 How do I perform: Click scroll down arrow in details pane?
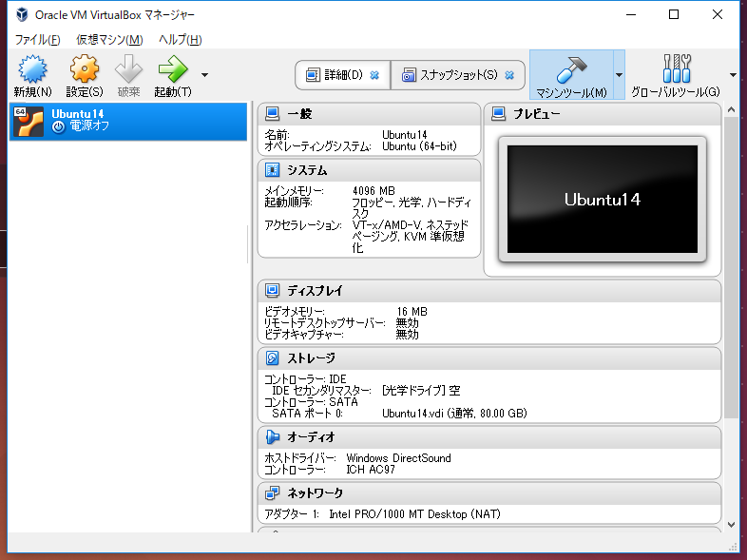coord(732,525)
